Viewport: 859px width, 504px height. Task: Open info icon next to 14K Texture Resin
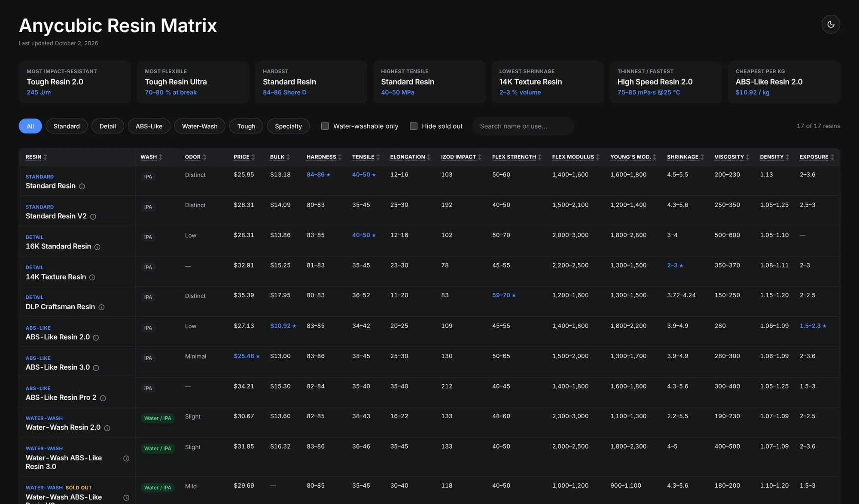(92, 277)
